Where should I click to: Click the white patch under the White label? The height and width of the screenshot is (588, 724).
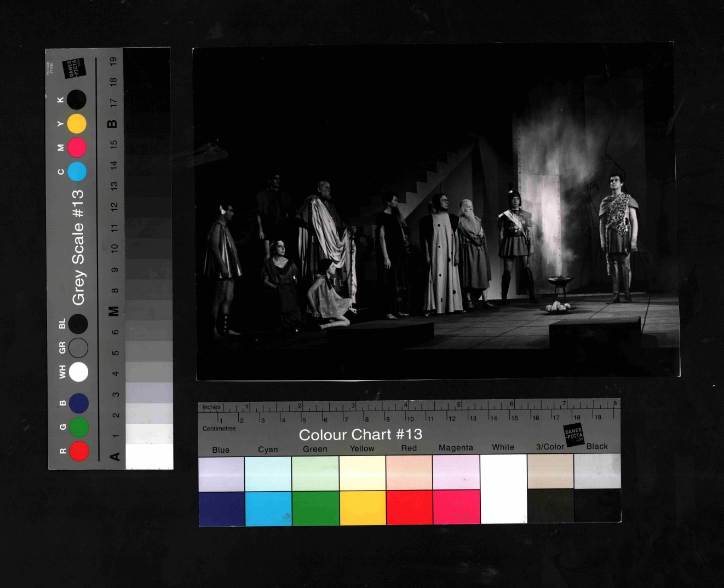(x=503, y=487)
